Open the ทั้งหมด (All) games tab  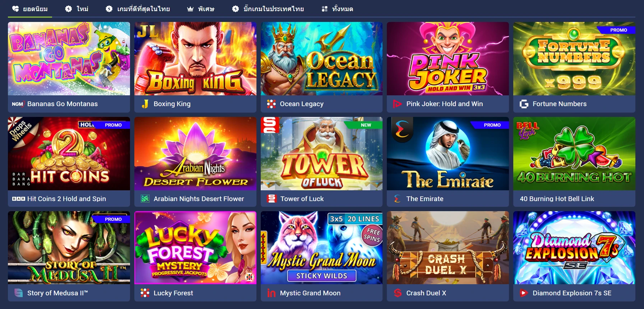coord(337,9)
